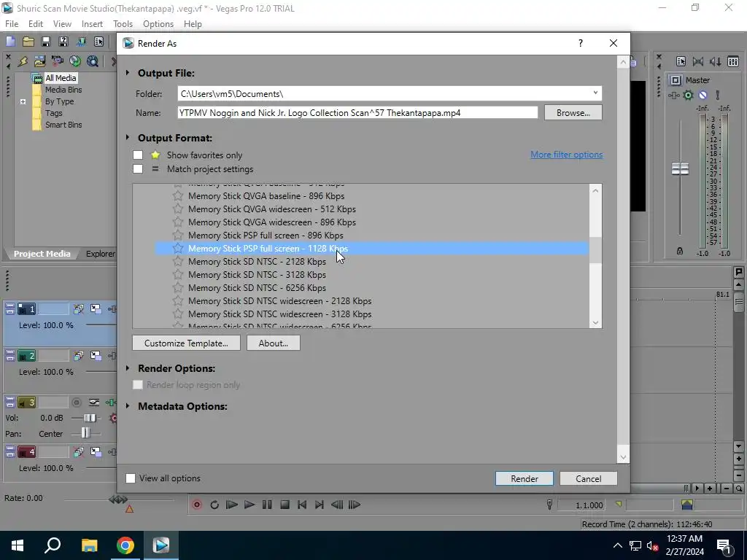This screenshot has width=747, height=560.
Task: Click Master fader lock channels icon
Action: click(x=680, y=252)
